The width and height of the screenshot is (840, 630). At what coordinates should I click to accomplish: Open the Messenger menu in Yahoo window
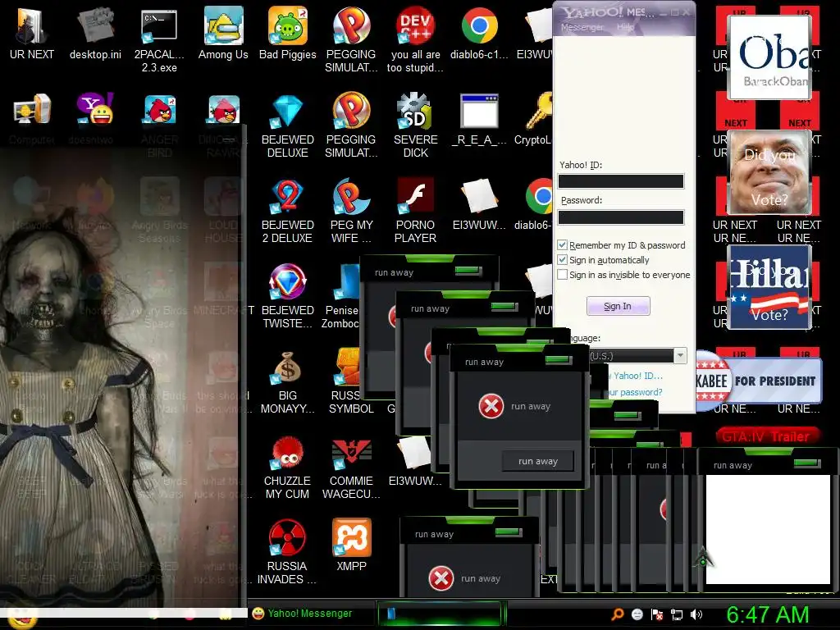pos(582,27)
